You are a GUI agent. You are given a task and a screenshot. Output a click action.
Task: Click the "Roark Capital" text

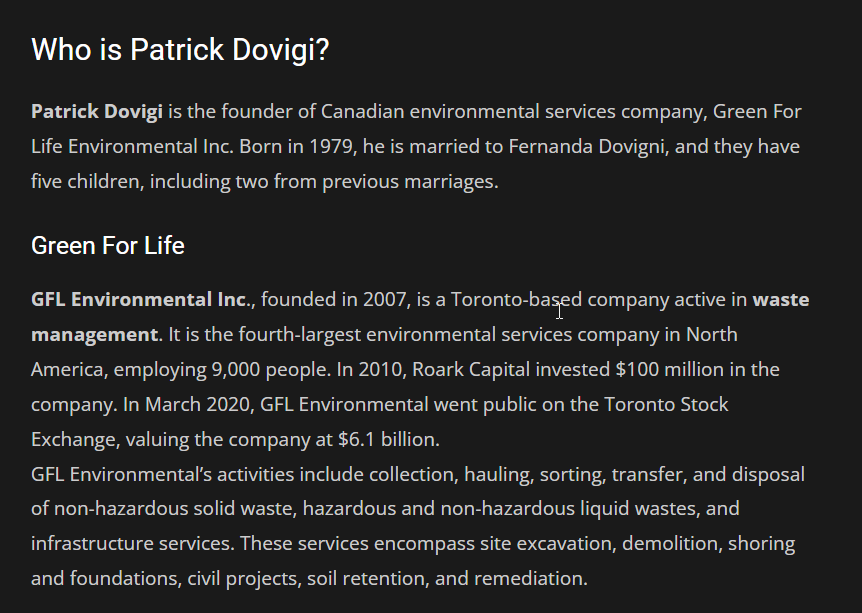coord(472,369)
